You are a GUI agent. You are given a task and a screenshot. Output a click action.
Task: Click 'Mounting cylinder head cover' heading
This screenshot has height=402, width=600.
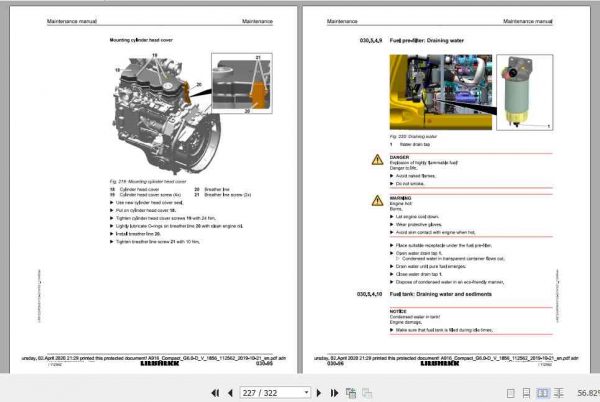[x=141, y=40]
